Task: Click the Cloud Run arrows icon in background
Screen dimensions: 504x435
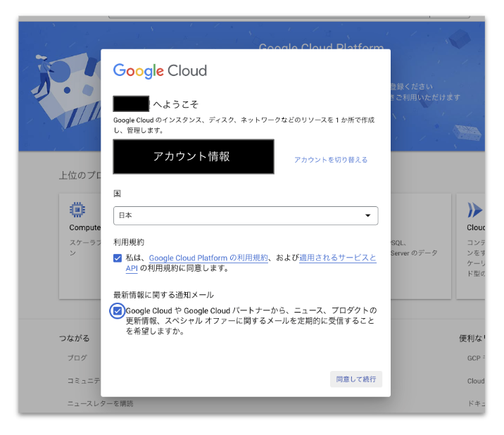Action: [x=474, y=210]
